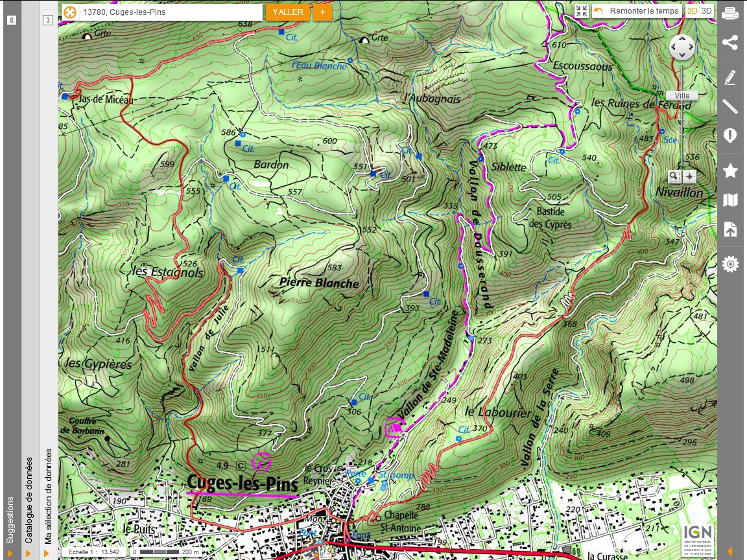Screen dimensions: 747x560
Task: Click the l'Eau Blanche map label
Action: (x=319, y=65)
